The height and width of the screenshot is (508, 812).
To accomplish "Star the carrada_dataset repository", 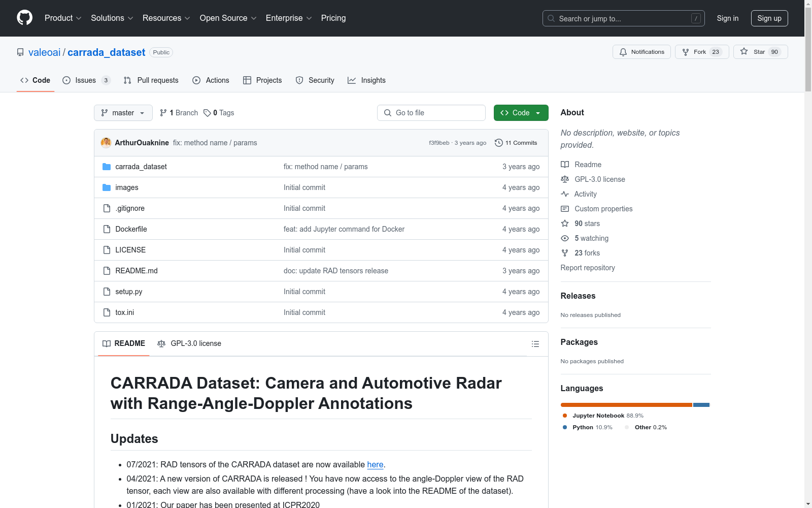I will point(760,52).
